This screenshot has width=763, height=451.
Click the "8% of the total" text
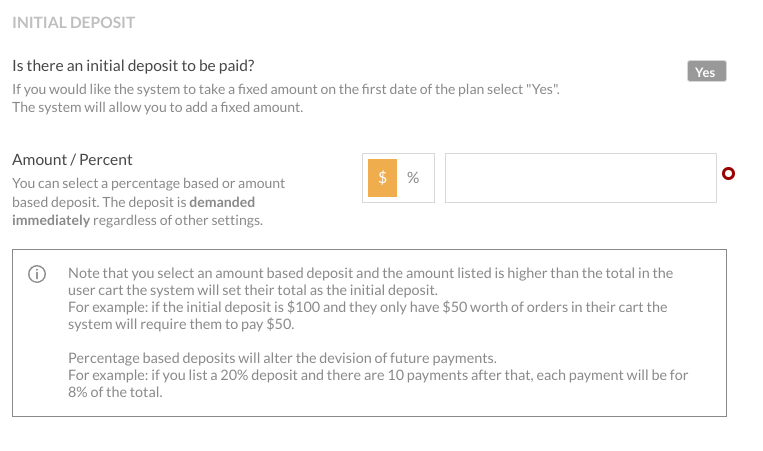[115, 392]
